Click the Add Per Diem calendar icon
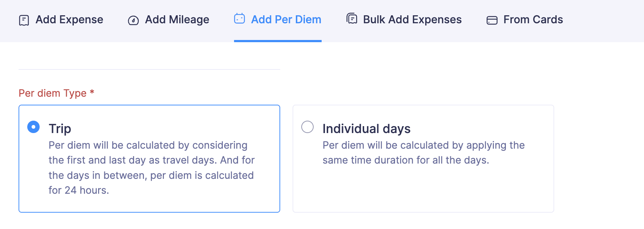This screenshot has height=229, width=644. 240,19
